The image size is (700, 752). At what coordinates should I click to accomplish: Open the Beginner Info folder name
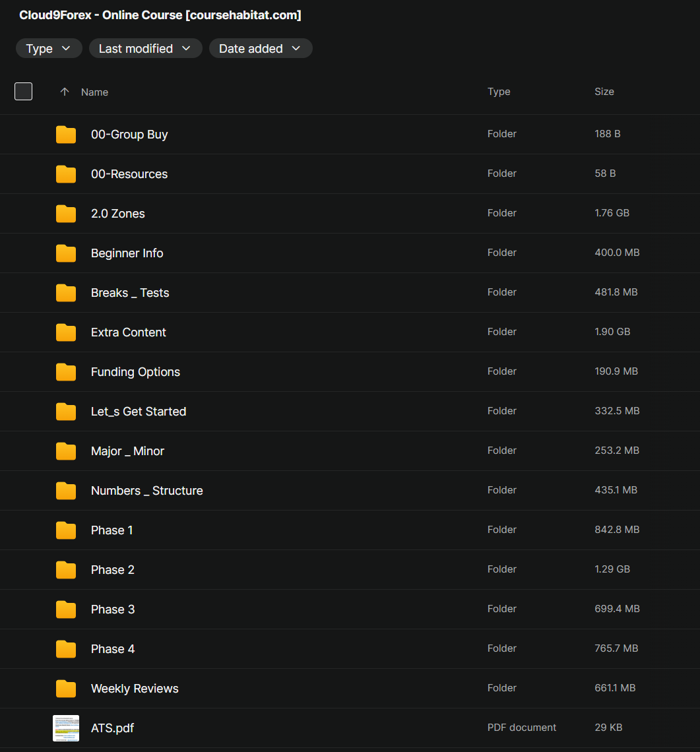[x=127, y=253]
